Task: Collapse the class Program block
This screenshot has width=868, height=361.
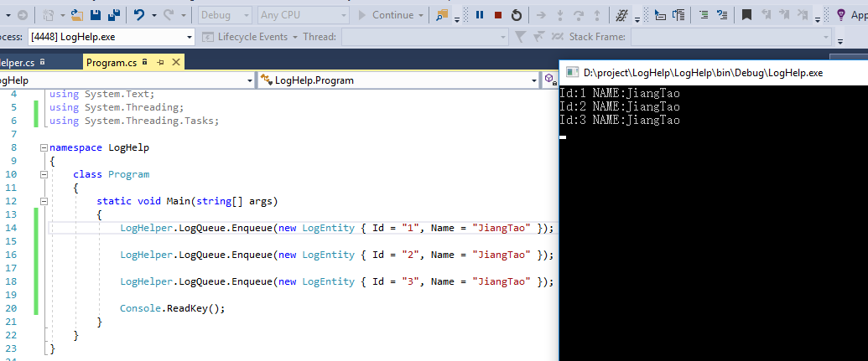Action: [x=44, y=175]
